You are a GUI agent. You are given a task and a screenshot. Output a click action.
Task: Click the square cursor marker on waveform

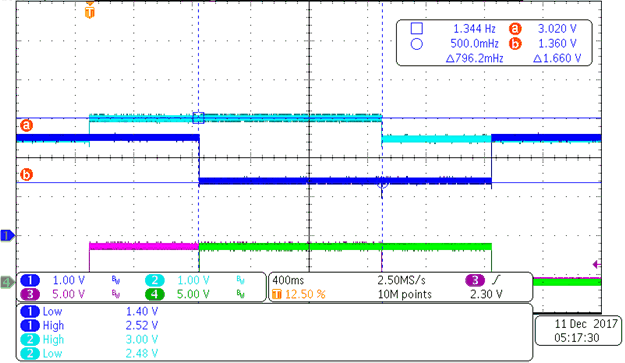pyautogui.click(x=199, y=118)
